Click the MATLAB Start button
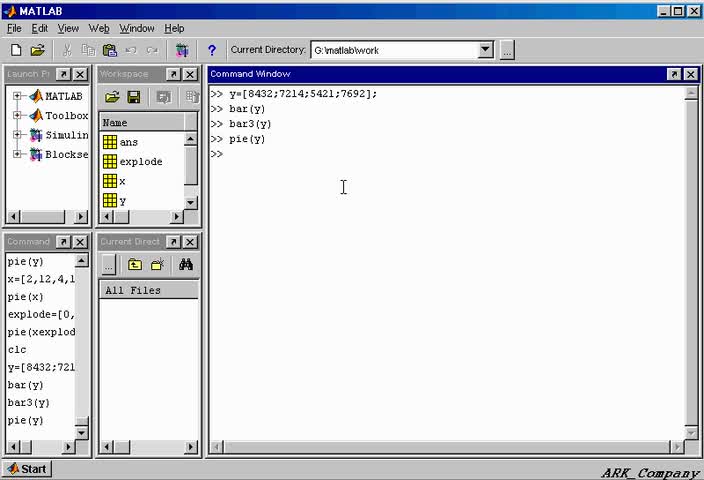Viewport: 704px width, 480px height. coord(27,469)
